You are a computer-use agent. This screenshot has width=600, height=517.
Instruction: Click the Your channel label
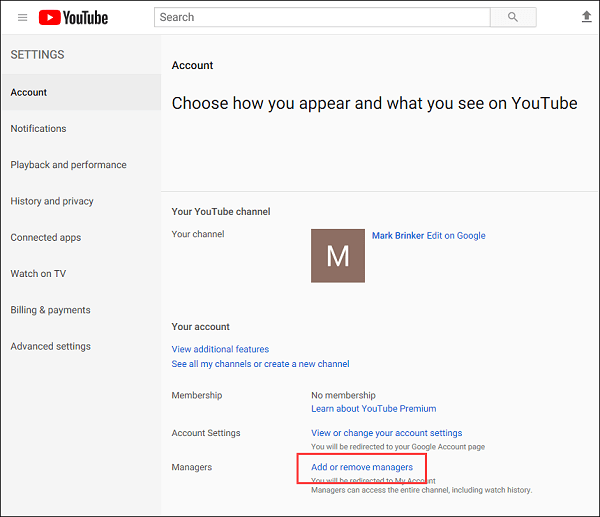[198, 234]
